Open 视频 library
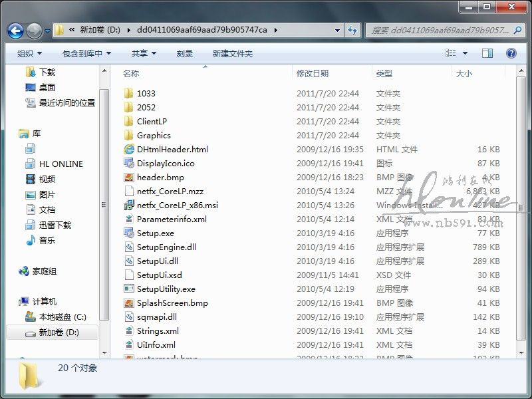The height and width of the screenshot is (399, 532). coord(47,179)
